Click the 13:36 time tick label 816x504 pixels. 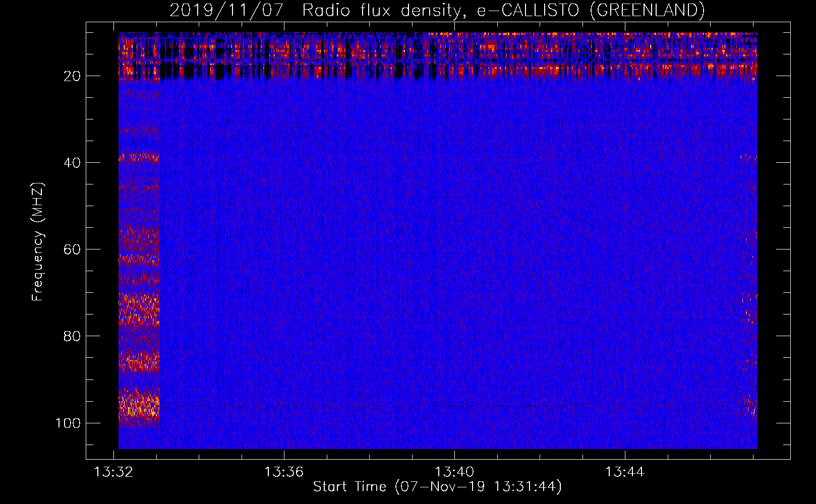284,472
